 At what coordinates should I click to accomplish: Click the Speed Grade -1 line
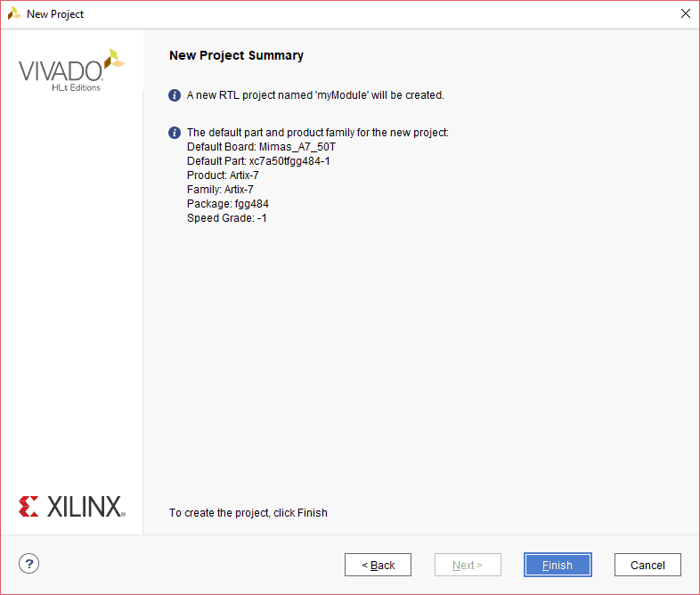227,218
